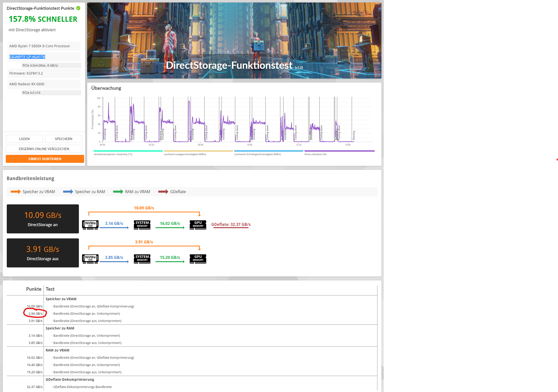Viewport: 558px width, 392px height.
Task: Click NVMe SSD icon in DirectStorage aus row
Action: 90,259
